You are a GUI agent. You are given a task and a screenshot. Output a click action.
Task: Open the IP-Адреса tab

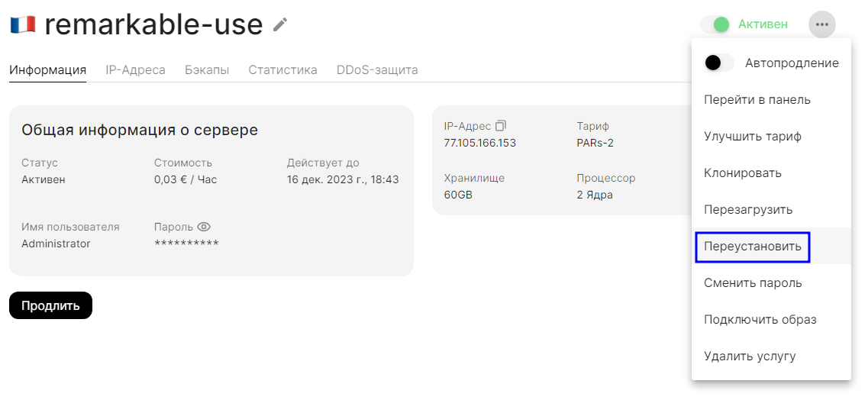135,70
